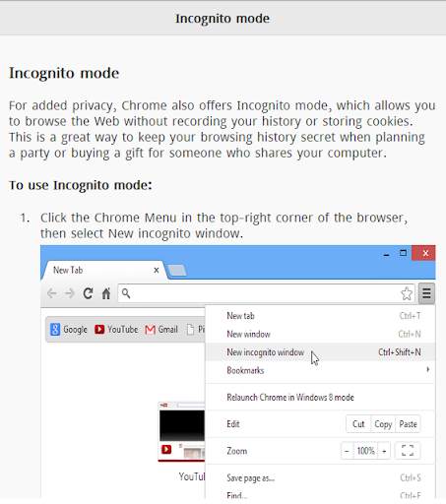Click the bookmark star in address bar
The height and width of the screenshot is (504, 446).
(x=407, y=293)
